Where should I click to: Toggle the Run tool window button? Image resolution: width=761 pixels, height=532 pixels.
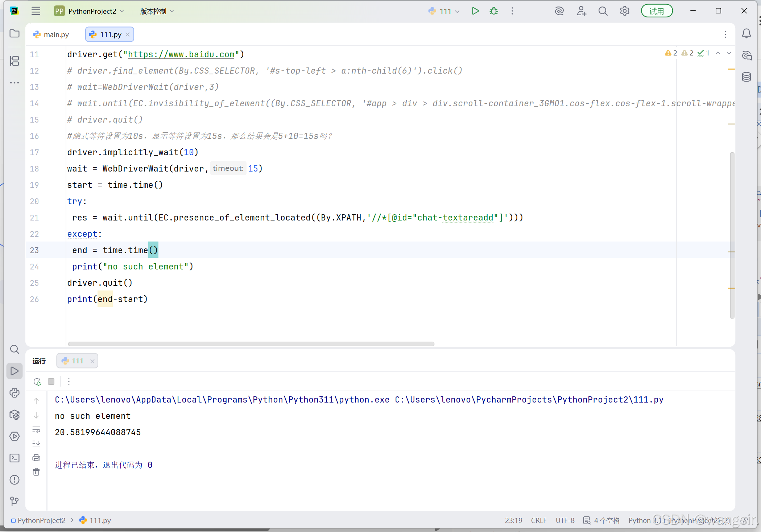[15, 371]
